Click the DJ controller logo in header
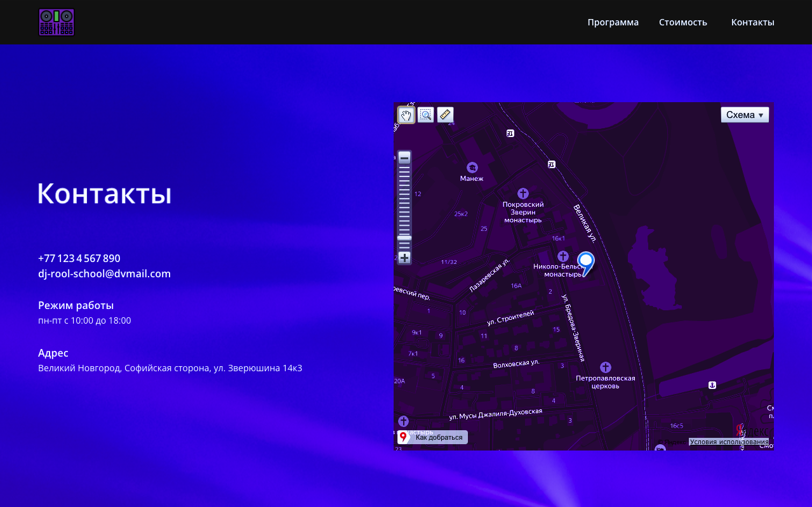Image resolution: width=812 pixels, height=507 pixels. tap(57, 22)
